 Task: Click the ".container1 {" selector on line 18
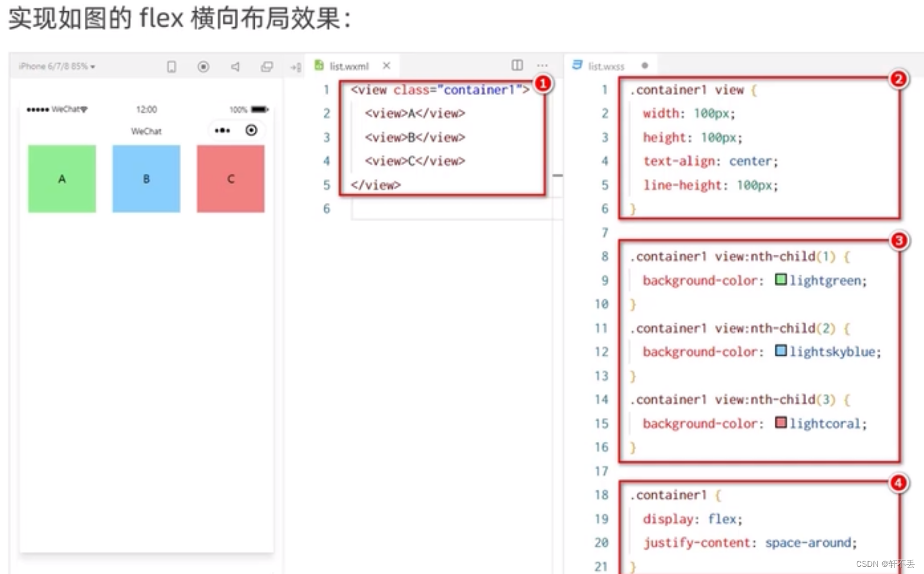(x=676, y=495)
